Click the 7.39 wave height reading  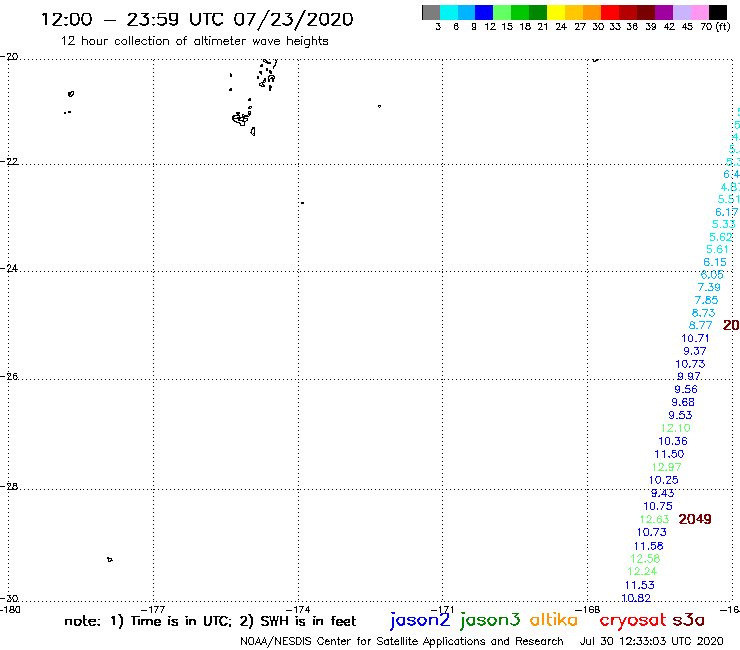point(709,287)
